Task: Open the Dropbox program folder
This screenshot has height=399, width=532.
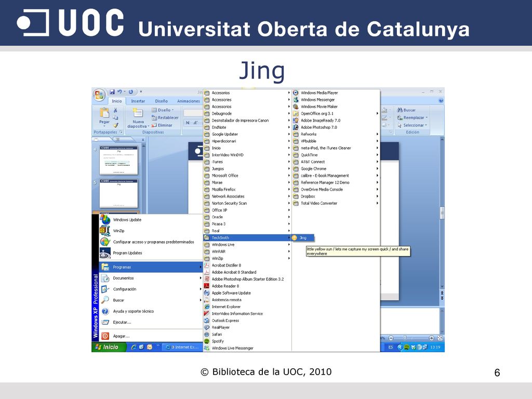Action: point(336,196)
